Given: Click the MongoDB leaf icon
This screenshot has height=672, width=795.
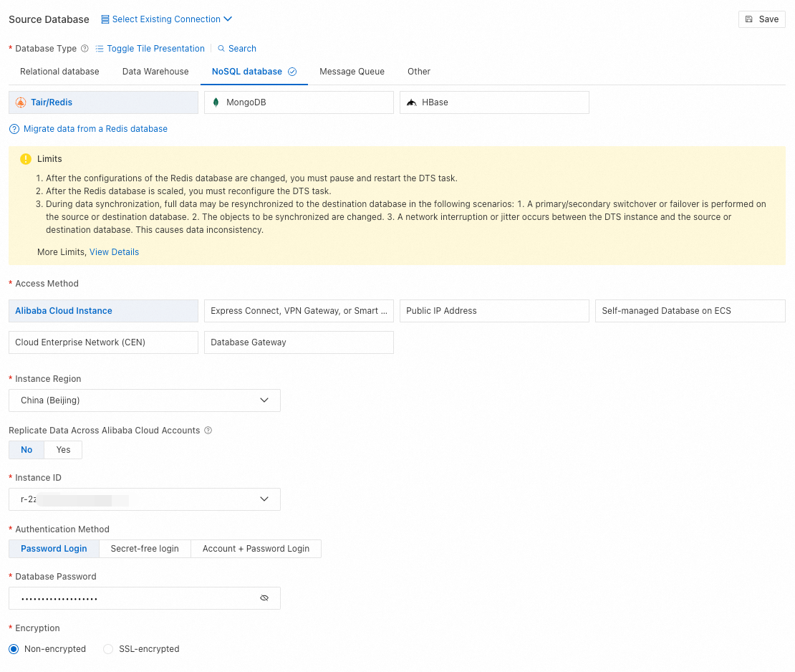Looking at the screenshot, I should [x=216, y=102].
